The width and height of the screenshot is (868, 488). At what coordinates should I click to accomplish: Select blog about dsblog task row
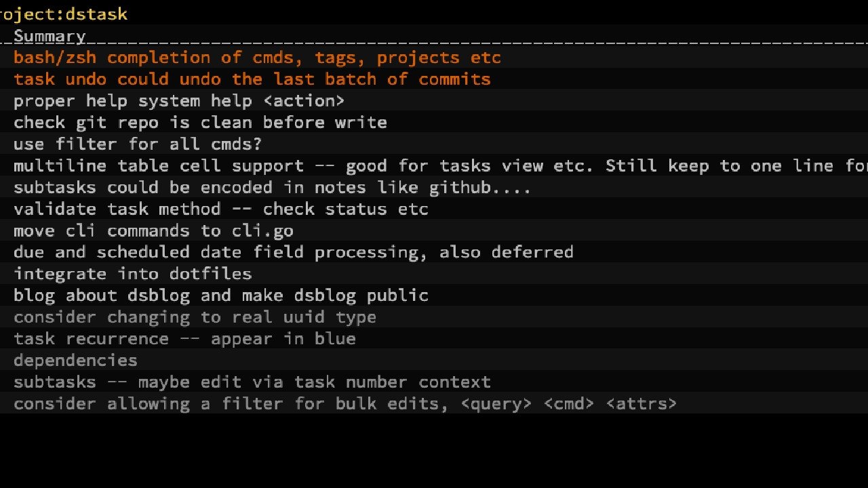(220, 296)
